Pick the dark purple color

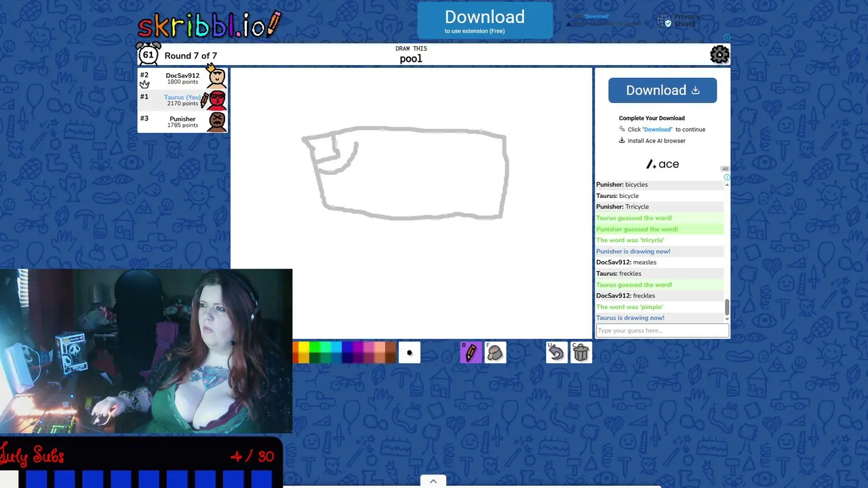tap(358, 358)
